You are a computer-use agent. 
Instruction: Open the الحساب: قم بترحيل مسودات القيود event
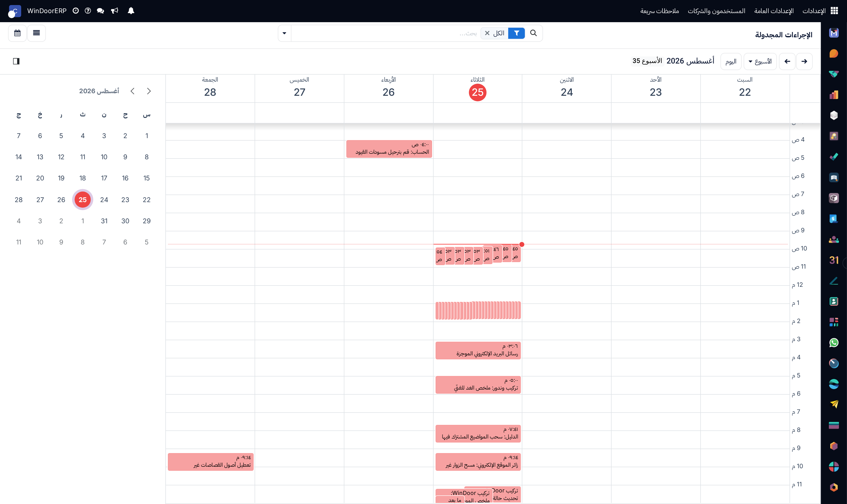389,149
